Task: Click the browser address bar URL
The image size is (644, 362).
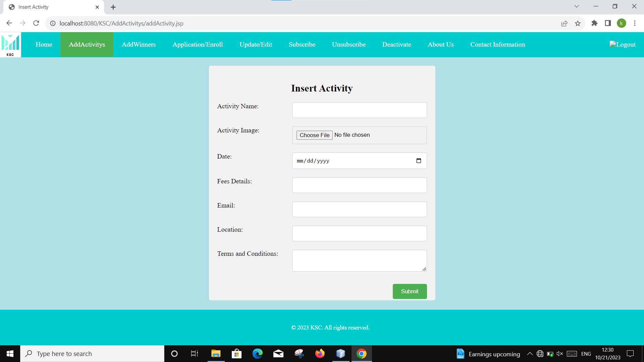Action: tap(121, 23)
